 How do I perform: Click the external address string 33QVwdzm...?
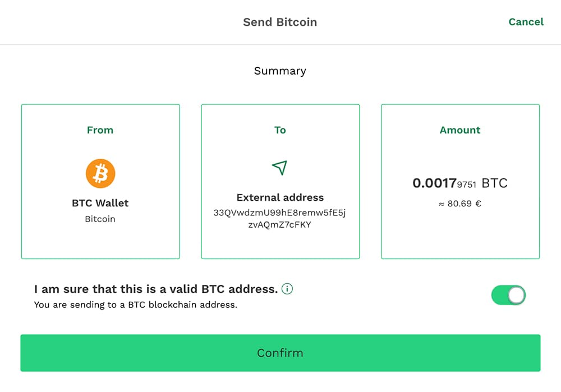tap(280, 219)
